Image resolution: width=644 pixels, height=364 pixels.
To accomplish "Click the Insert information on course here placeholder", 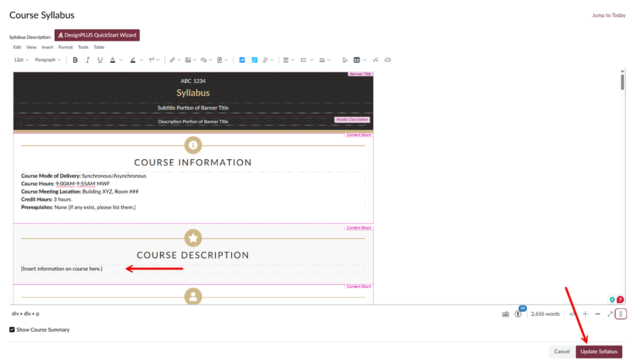I will [x=61, y=269].
